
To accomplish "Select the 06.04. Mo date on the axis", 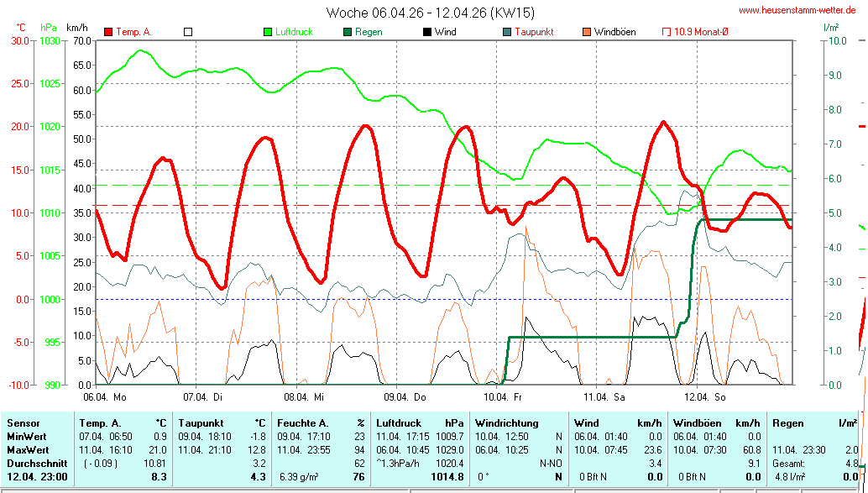I will (x=105, y=396).
